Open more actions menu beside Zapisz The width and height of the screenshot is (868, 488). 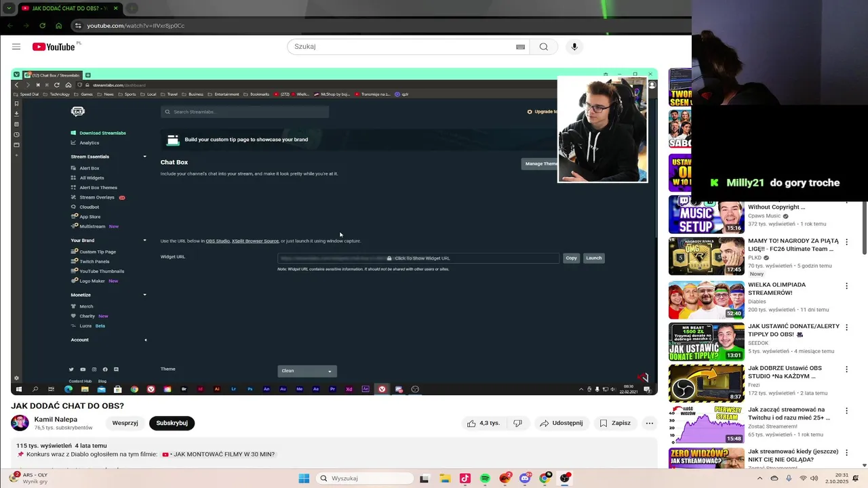(649, 423)
